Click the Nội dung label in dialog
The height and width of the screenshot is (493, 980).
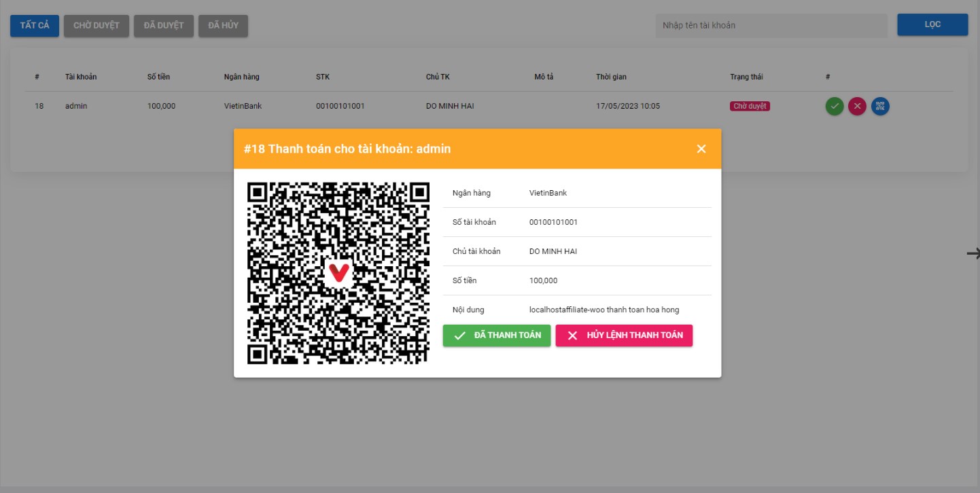tap(468, 310)
